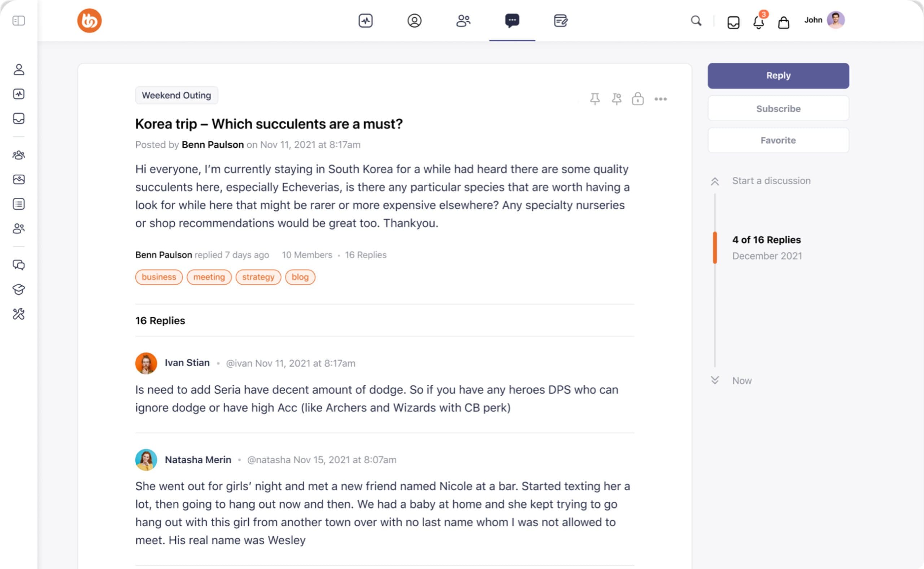Jump to top via Start a discussion
The height and width of the screenshot is (569, 924).
[x=771, y=181]
